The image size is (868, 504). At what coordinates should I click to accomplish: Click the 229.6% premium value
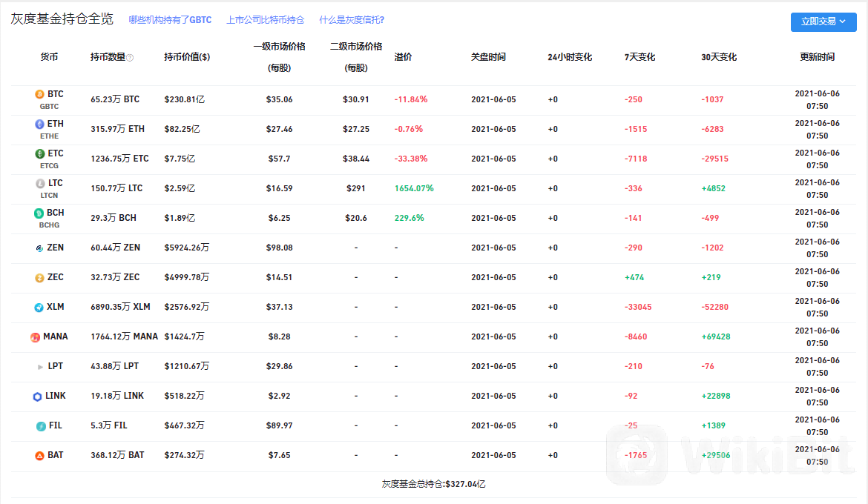click(409, 218)
